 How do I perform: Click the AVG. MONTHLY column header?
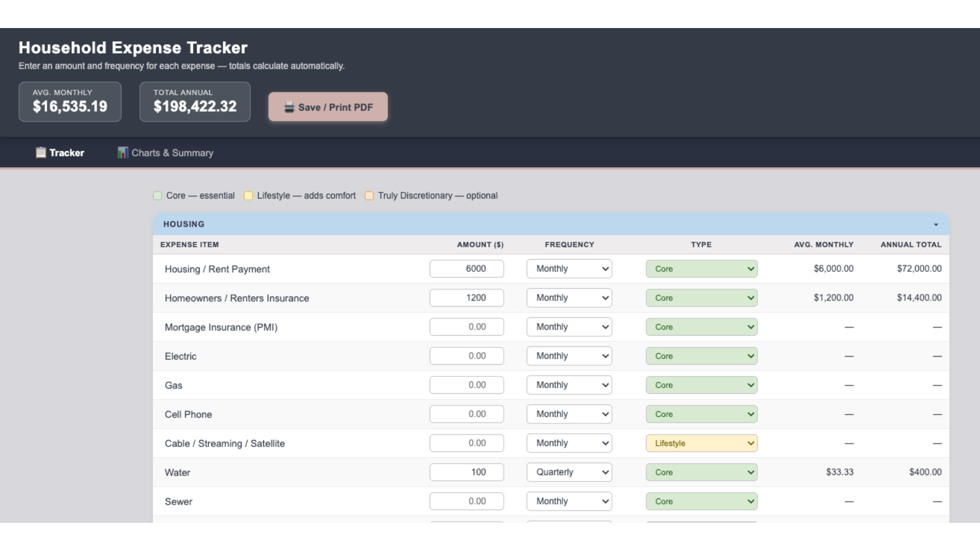click(824, 245)
